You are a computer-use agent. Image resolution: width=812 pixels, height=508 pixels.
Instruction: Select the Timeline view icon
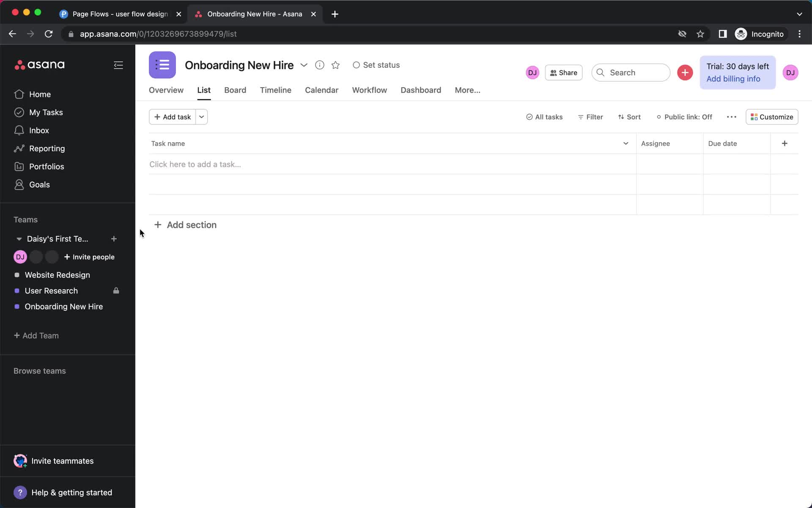(x=275, y=90)
